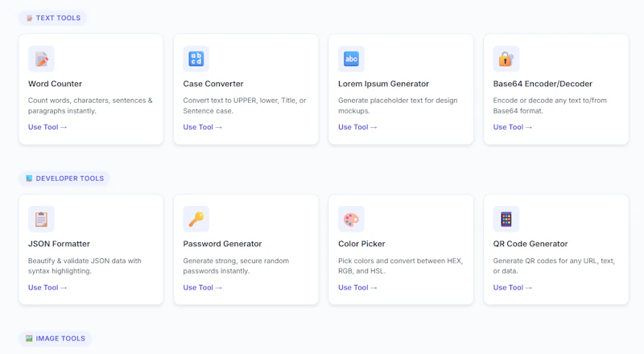Click the Password Generator title
The height and width of the screenshot is (354, 644).
[222, 244]
